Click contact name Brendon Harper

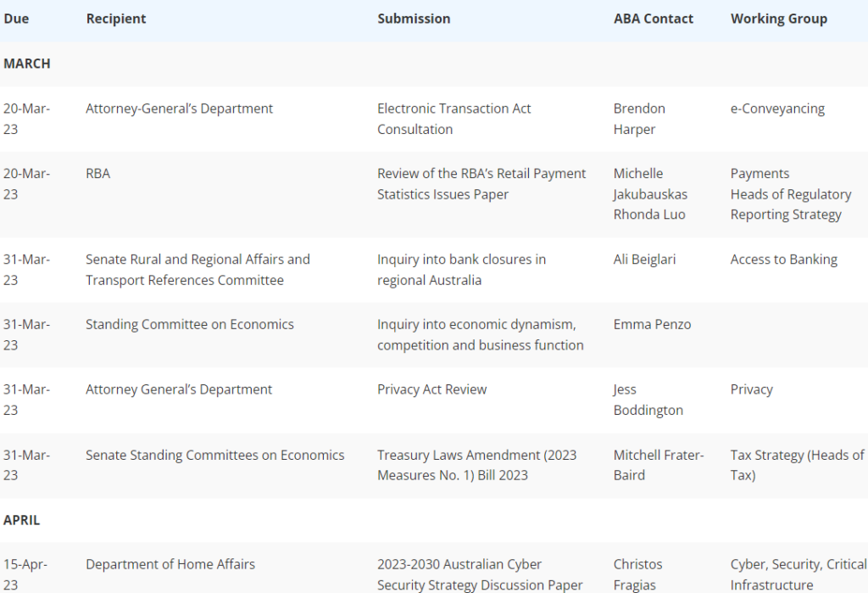639,119
